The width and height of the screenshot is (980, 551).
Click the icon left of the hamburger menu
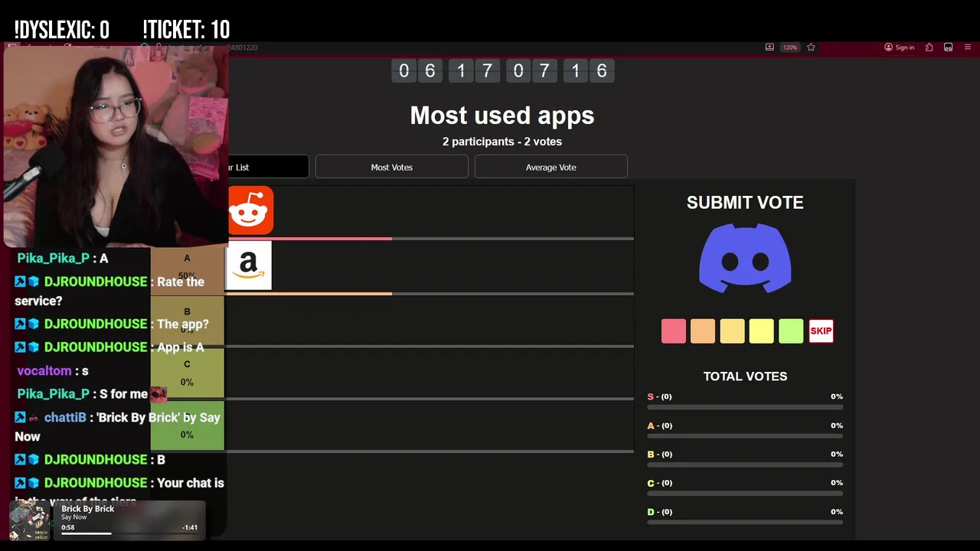(948, 47)
